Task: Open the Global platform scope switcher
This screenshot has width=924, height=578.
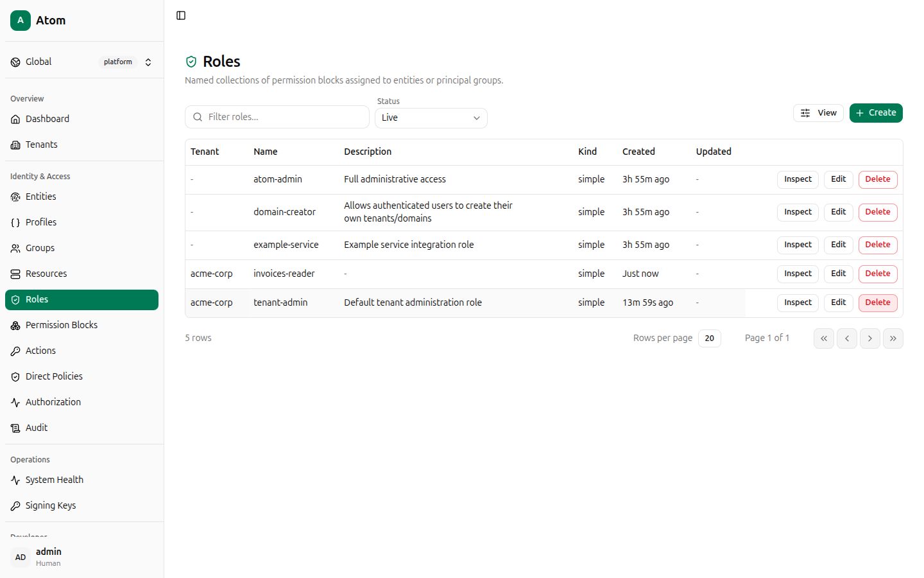Action: pos(81,62)
